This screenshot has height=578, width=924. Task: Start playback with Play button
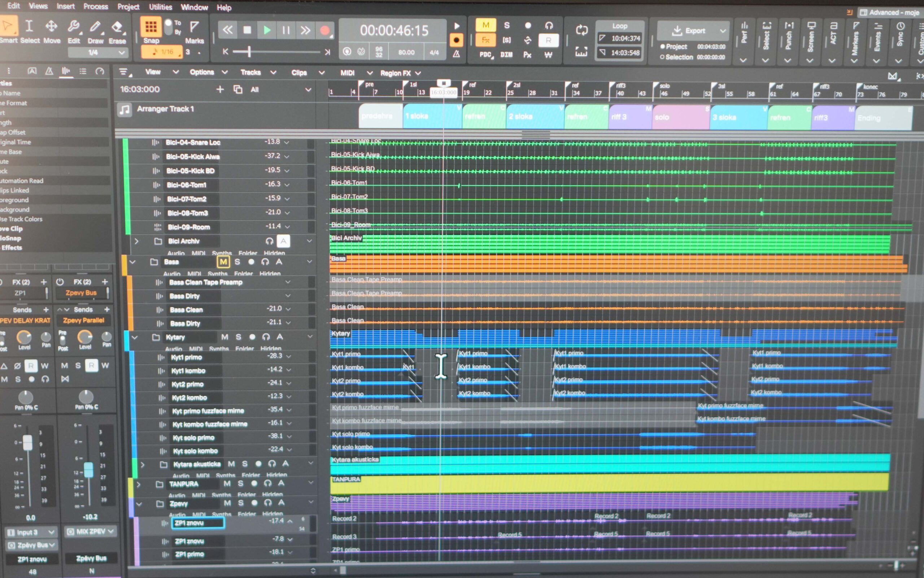tap(267, 30)
